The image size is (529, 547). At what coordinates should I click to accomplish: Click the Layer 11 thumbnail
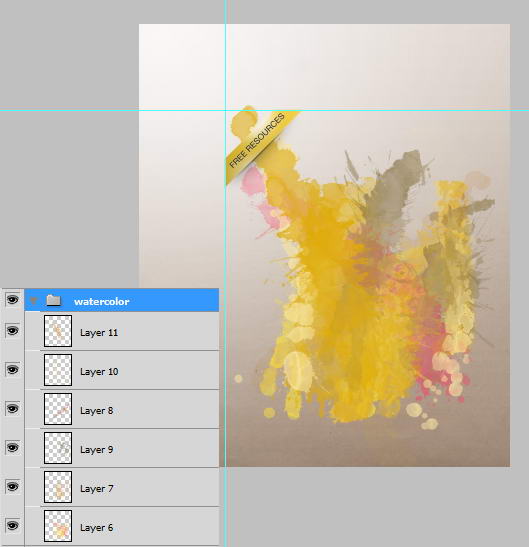(x=58, y=331)
